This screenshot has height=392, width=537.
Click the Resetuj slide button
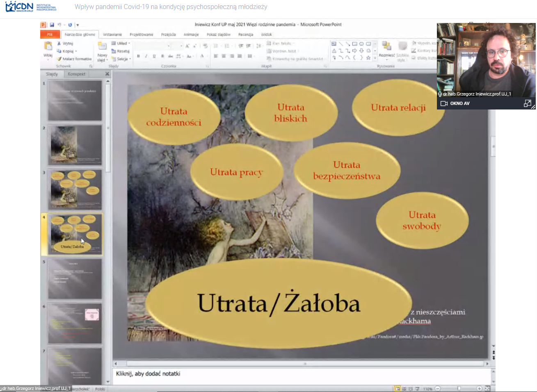(x=121, y=51)
